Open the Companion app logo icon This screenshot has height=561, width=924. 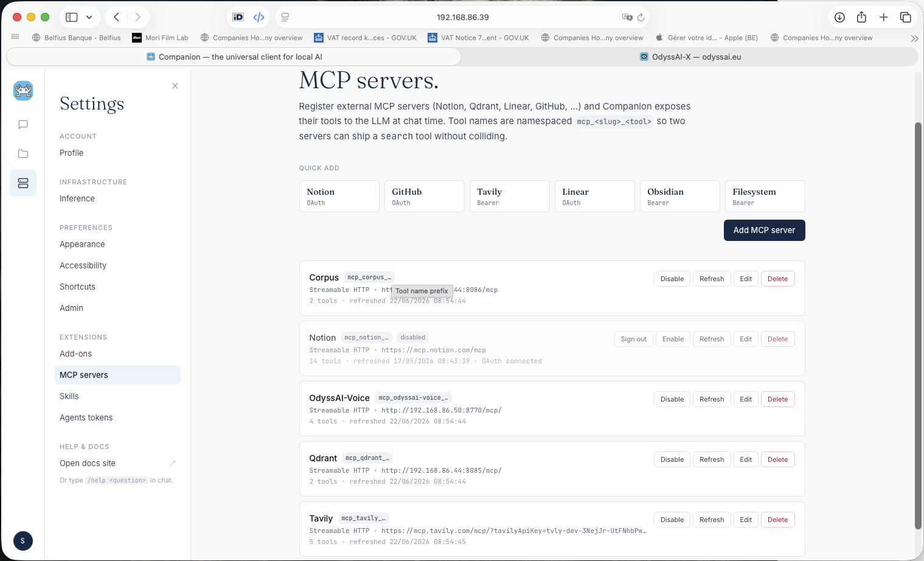23,91
